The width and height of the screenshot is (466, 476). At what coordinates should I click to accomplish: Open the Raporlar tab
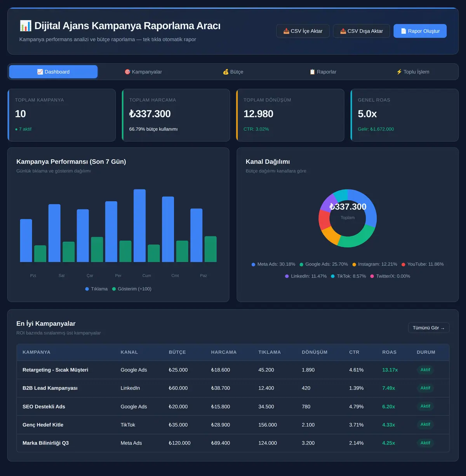(323, 72)
